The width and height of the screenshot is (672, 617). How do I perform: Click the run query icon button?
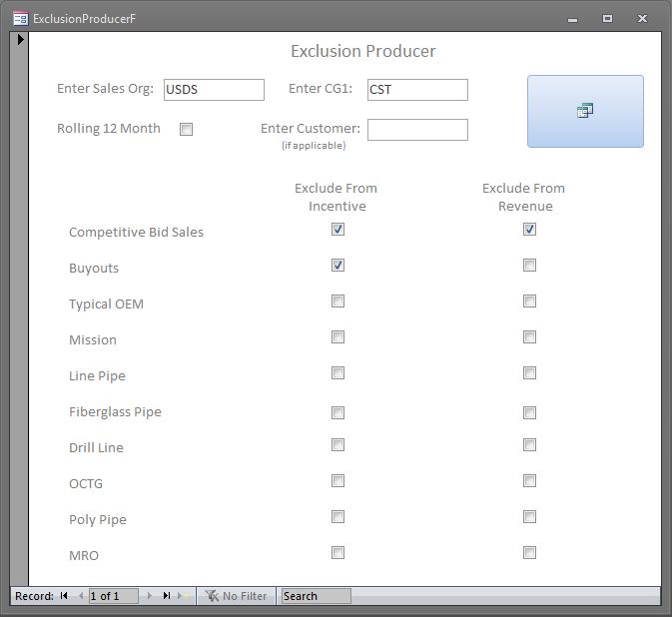(x=585, y=112)
